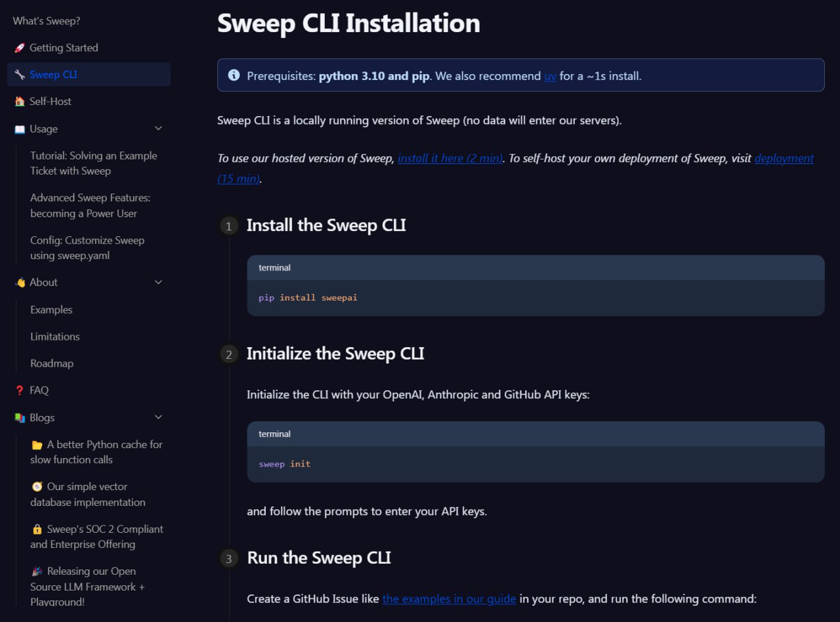Click the 'sweep init' command text

coord(285,464)
